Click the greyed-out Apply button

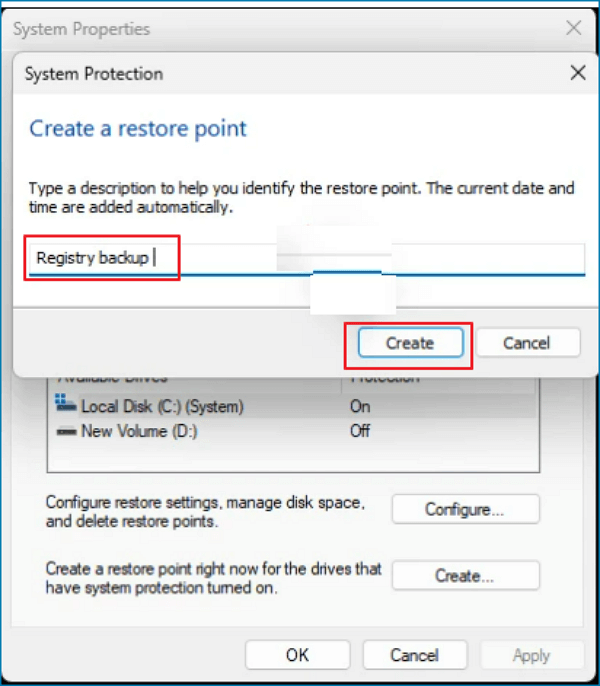tap(532, 655)
